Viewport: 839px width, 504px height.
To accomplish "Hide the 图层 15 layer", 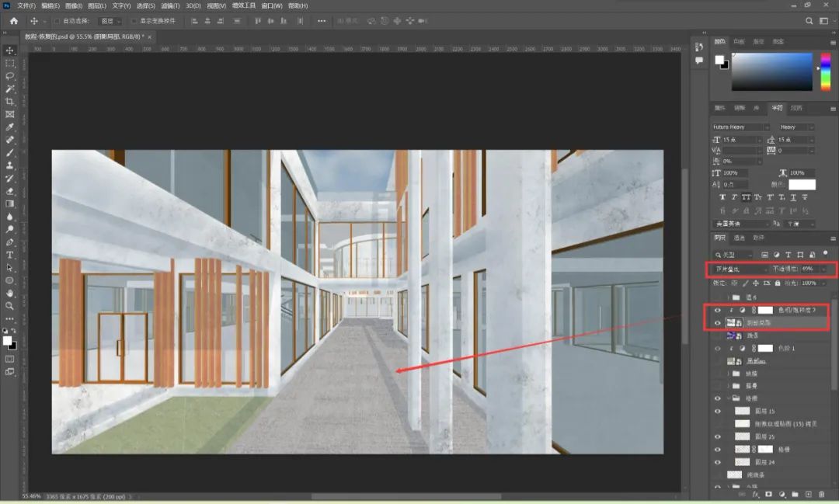I will coord(718,412).
